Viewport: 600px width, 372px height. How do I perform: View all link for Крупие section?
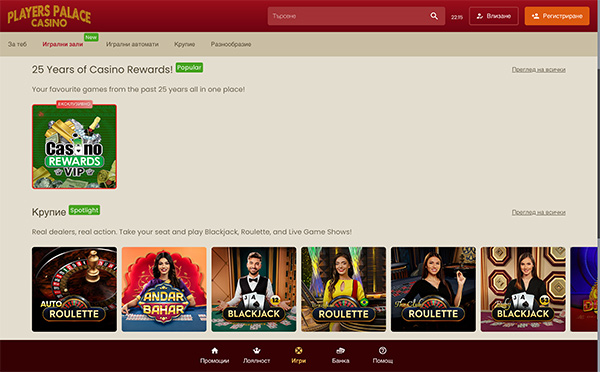click(538, 212)
